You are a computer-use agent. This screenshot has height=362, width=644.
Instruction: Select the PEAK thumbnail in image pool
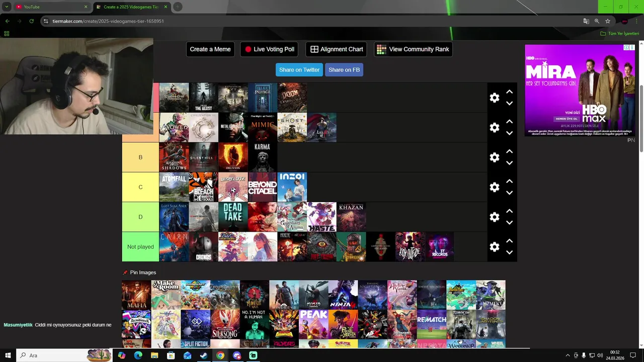pyautogui.click(x=313, y=324)
